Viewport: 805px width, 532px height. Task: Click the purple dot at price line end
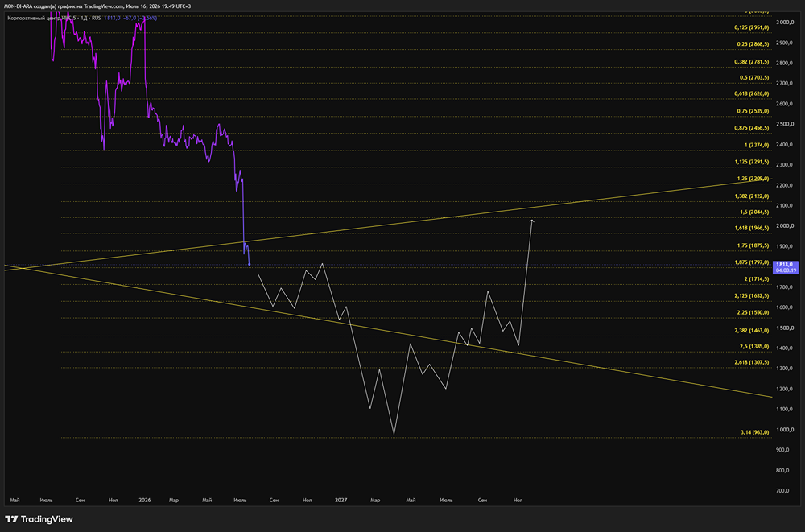pos(250,265)
